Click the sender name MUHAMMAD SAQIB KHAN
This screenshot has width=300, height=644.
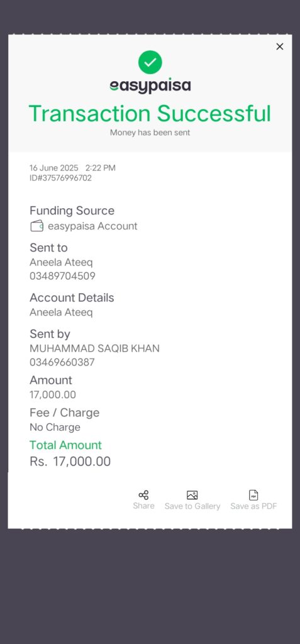tap(94, 348)
